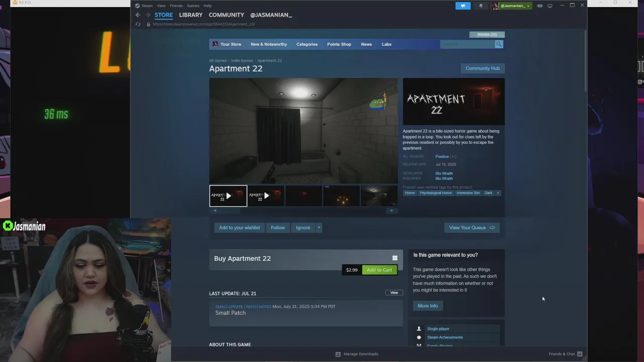
Task: Click the Steam logo in the menu bar
Action: coord(137,6)
